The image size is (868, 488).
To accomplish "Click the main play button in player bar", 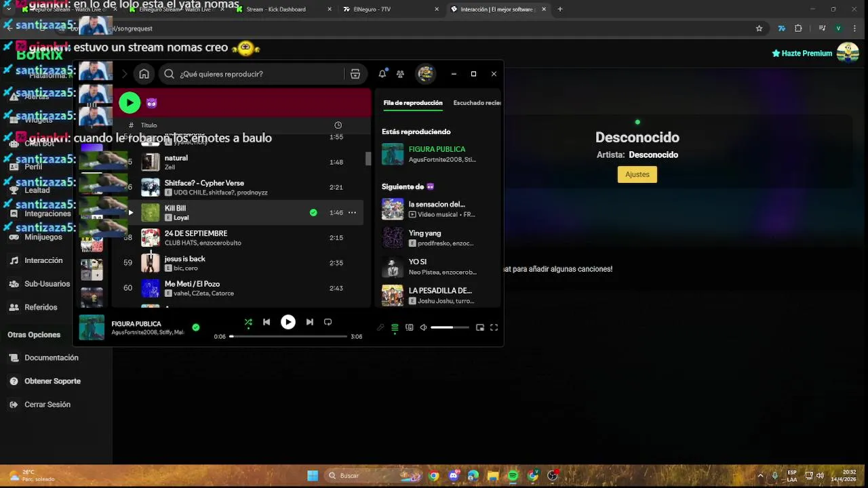I will (288, 322).
